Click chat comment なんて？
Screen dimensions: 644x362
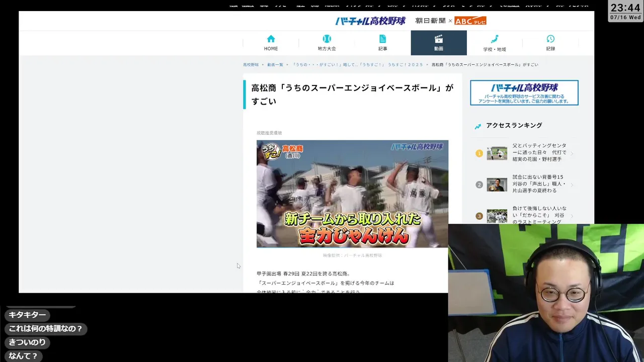(23, 356)
